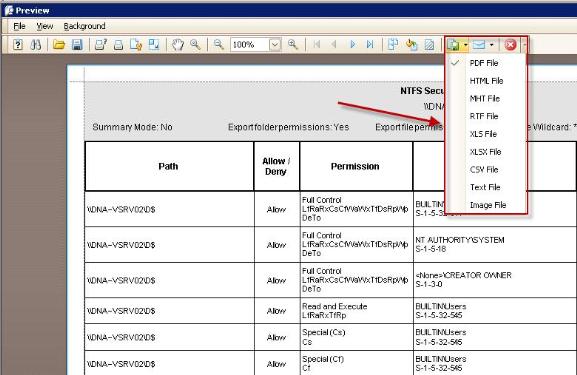
Task: Open the Background menu
Action: click(x=84, y=26)
